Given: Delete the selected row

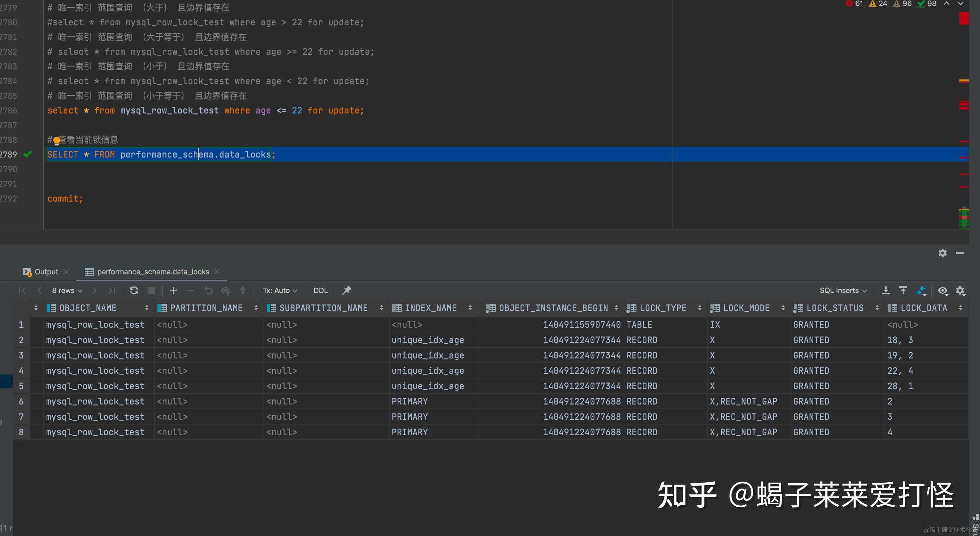Looking at the screenshot, I should coord(190,290).
